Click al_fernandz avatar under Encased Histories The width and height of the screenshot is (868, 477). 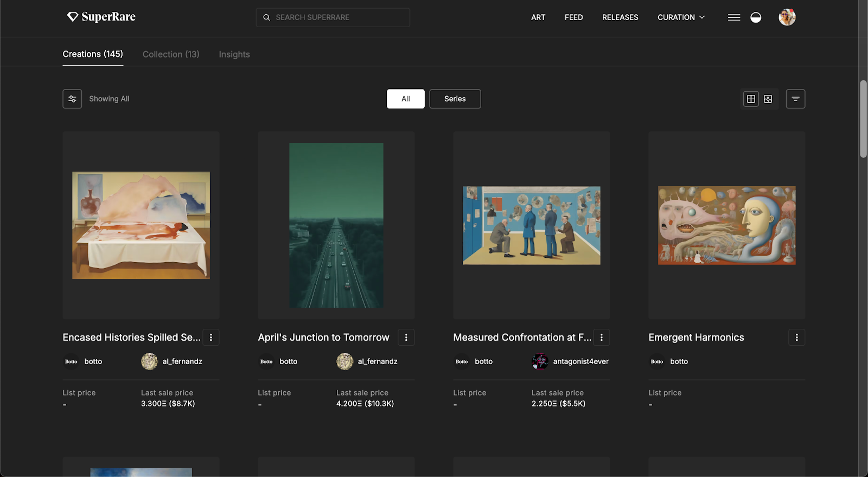(x=149, y=361)
